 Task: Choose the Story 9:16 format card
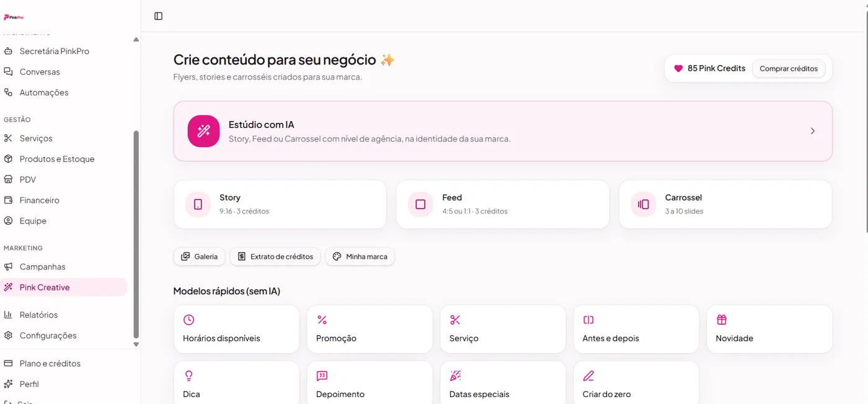click(280, 204)
